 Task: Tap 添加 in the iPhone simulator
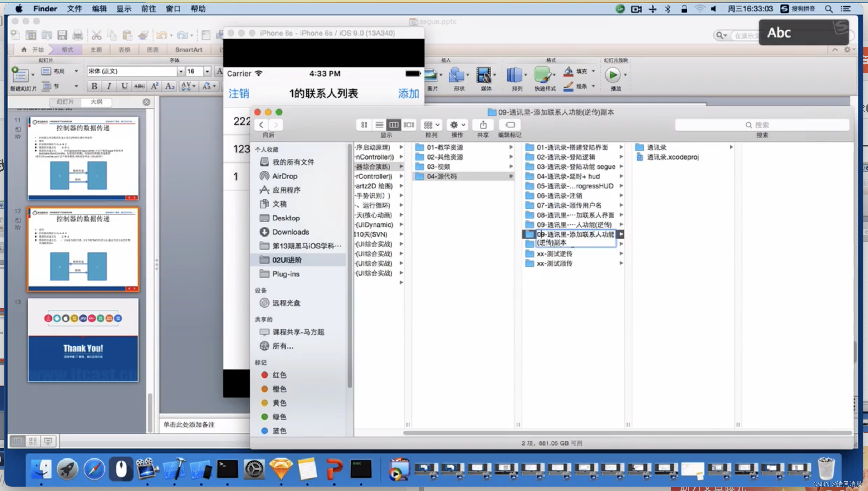pos(408,93)
